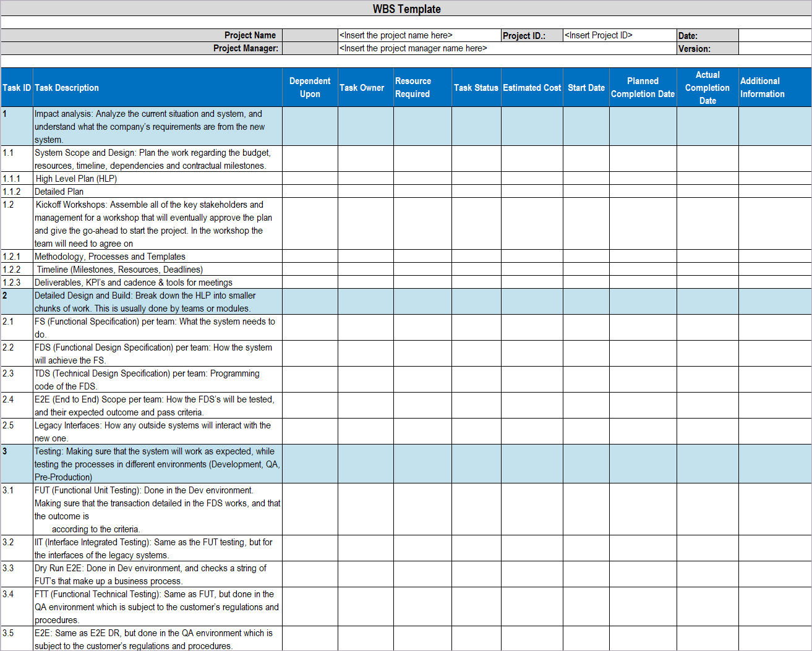Image resolution: width=812 pixels, height=651 pixels.
Task: Select the WBS Template title bar
Action: (x=406, y=9)
